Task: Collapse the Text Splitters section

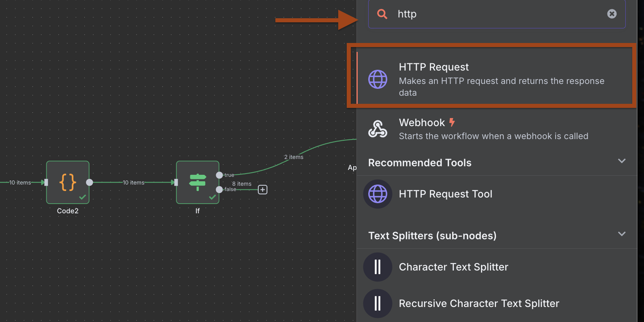Action: point(622,234)
